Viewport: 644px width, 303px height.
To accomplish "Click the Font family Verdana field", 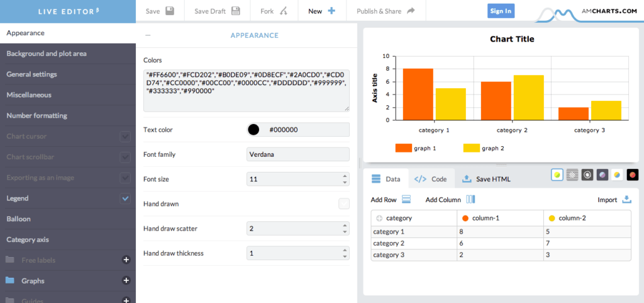I will (298, 154).
